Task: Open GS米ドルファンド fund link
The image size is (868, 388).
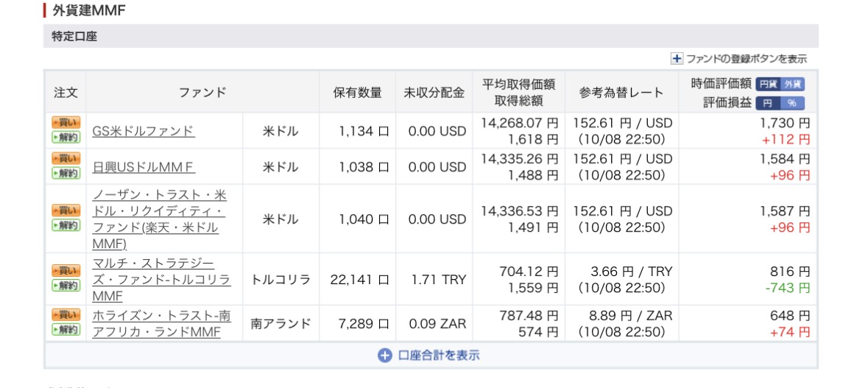Action: click(x=143, y=131)
